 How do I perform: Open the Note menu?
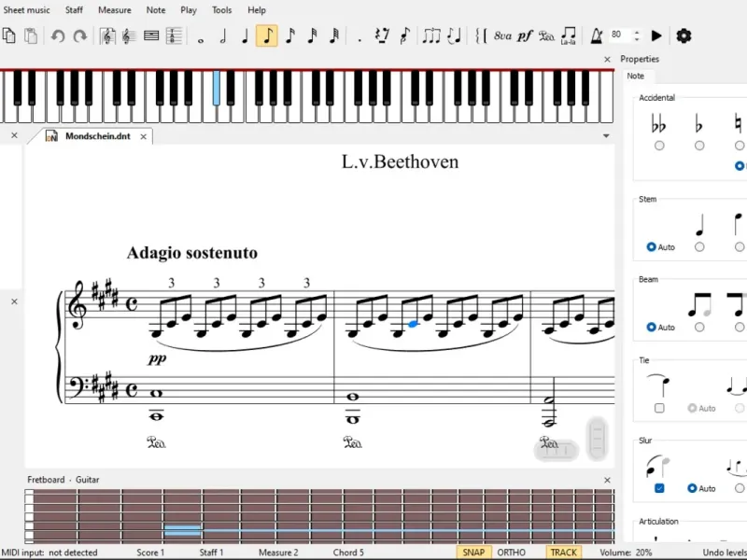156,10
